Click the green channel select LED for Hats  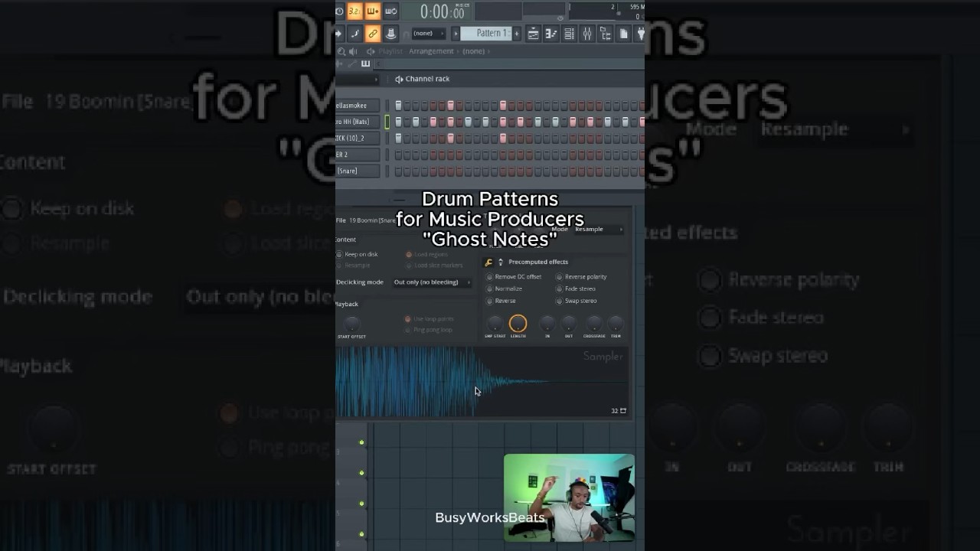(387, 122)
